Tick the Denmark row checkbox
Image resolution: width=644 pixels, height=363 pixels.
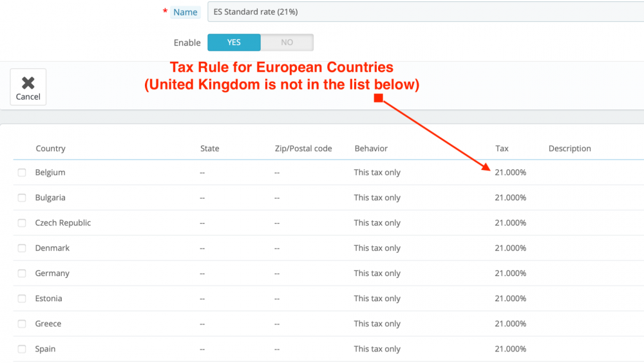pyautogui.click(x=22, y=248)
